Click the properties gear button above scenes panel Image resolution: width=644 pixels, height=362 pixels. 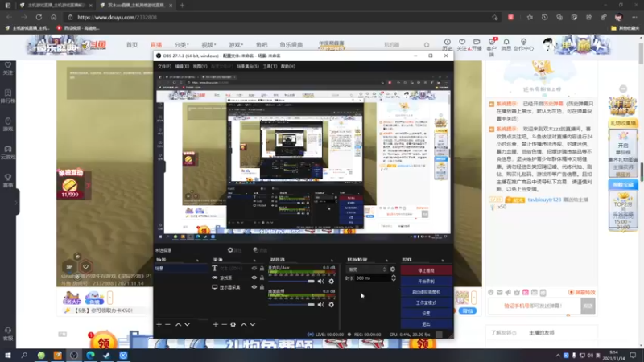point(234,250)
